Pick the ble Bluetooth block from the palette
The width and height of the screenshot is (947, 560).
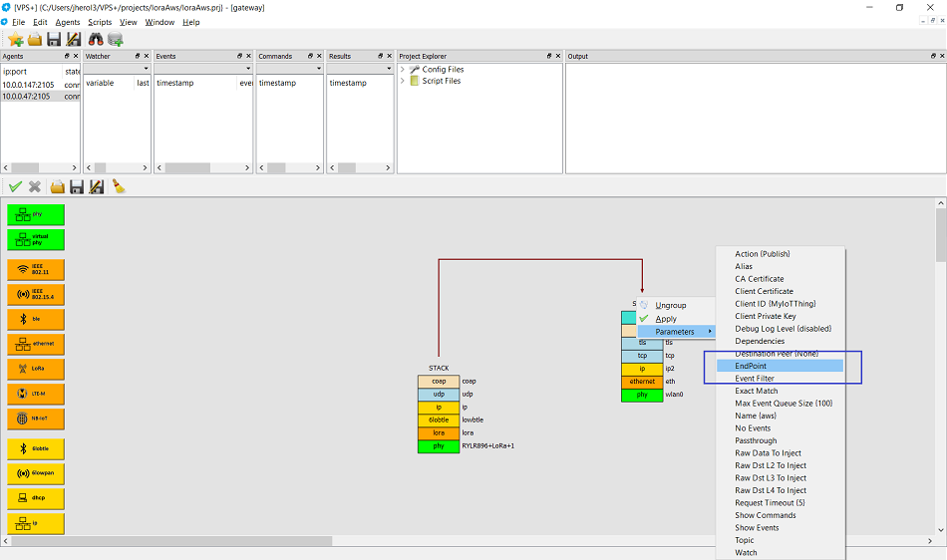click(x=36, y=319)
